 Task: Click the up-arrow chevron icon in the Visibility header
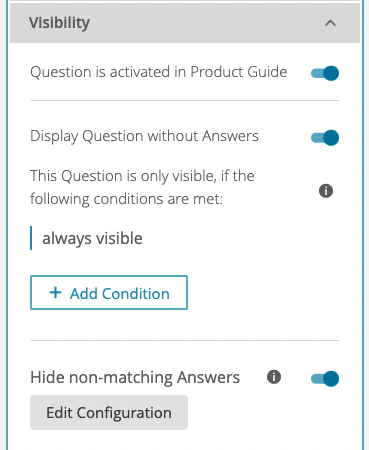tap(330, 23)
